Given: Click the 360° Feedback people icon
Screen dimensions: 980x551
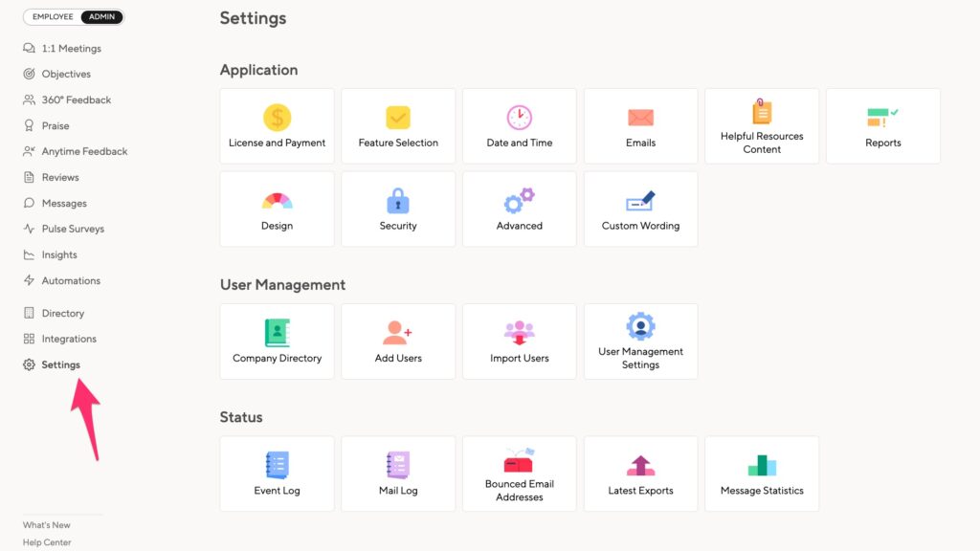Looking at the screenshot, I should click(x=29, y=99).
